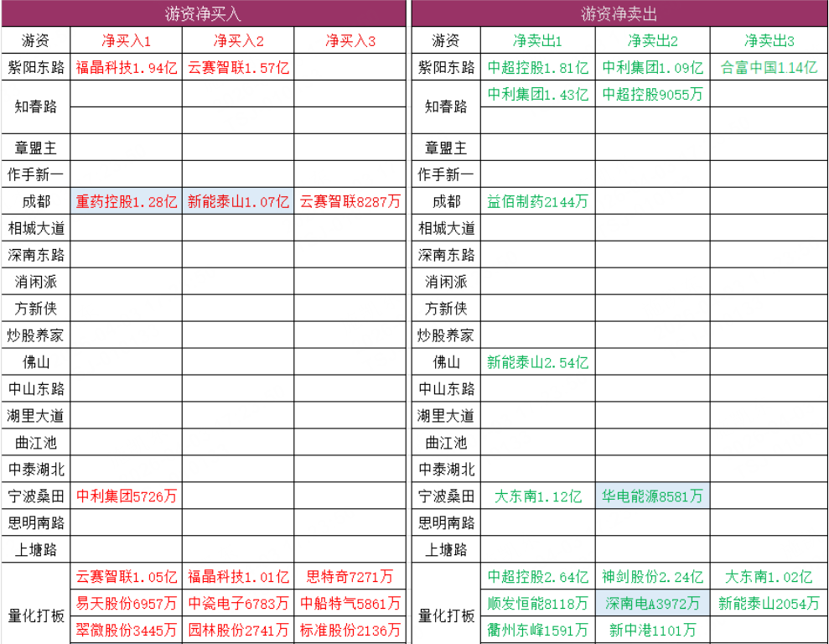The width and height of the screenshot is (829, 644).
Task: Click 作手新一 row label in 游资净卖出 table
Action: click(x=446, y=174)
